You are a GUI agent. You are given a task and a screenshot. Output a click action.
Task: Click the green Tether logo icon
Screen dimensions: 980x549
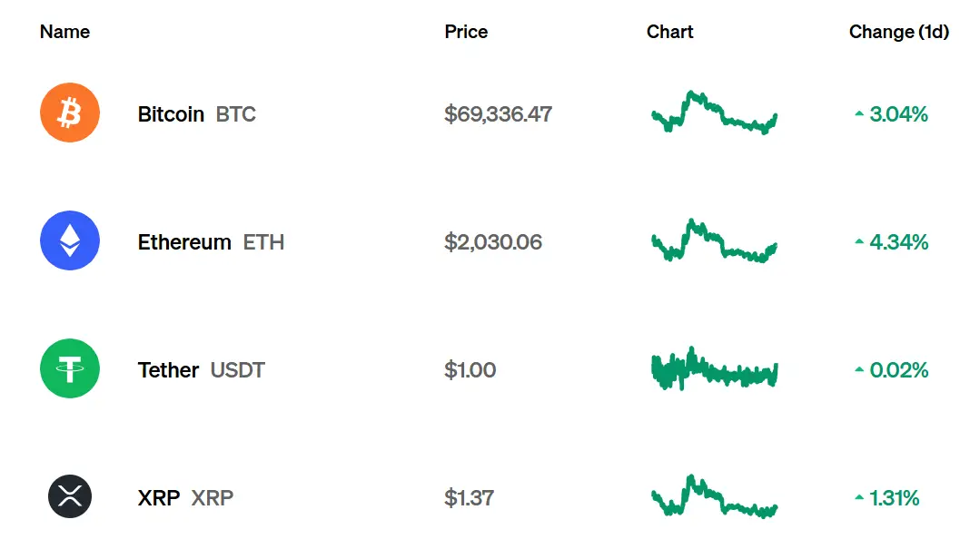[x=70, y=369]
